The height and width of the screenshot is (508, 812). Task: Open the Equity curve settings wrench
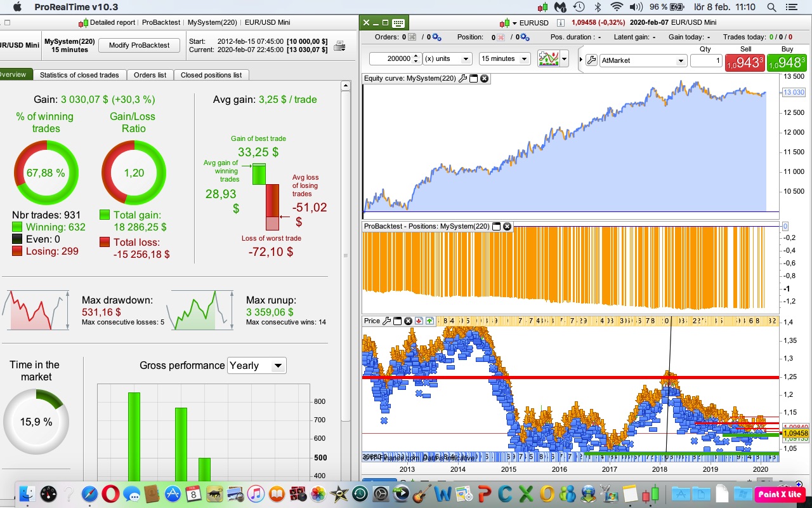[x=462, y=79]
